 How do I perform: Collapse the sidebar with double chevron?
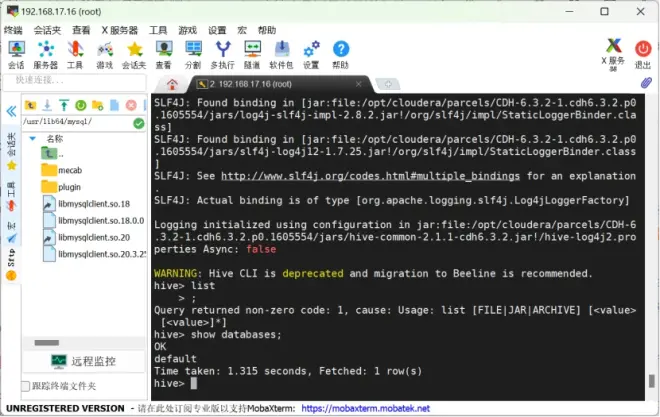[11, 111]
